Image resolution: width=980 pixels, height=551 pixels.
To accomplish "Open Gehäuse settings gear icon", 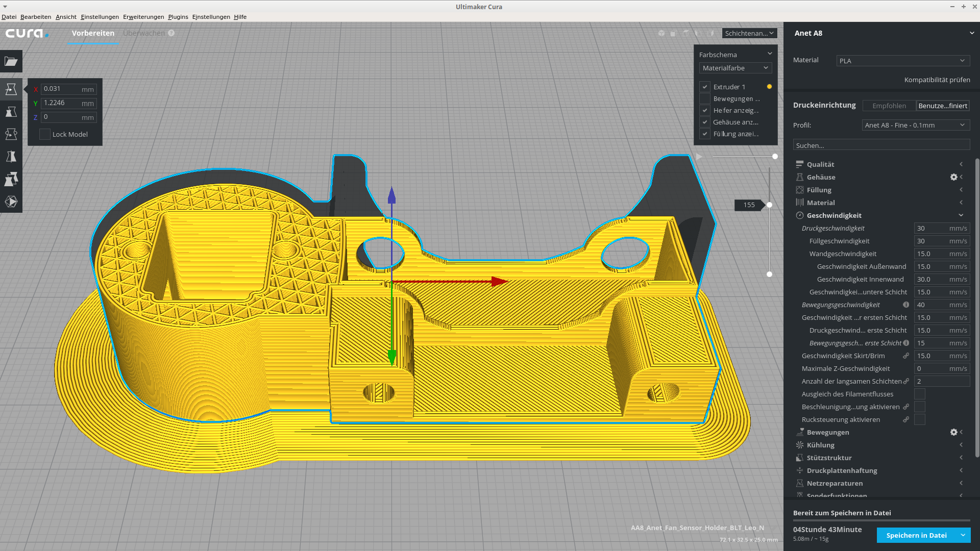I will [x=953, y=177].
